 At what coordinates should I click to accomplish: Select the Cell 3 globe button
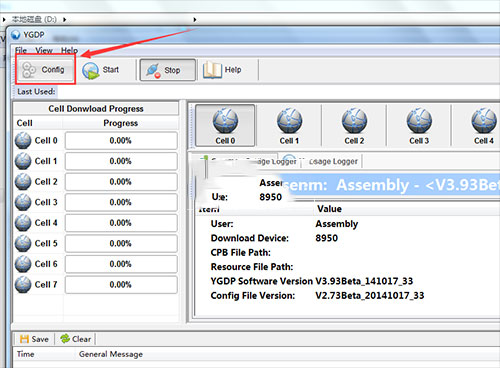click(419, 125)
